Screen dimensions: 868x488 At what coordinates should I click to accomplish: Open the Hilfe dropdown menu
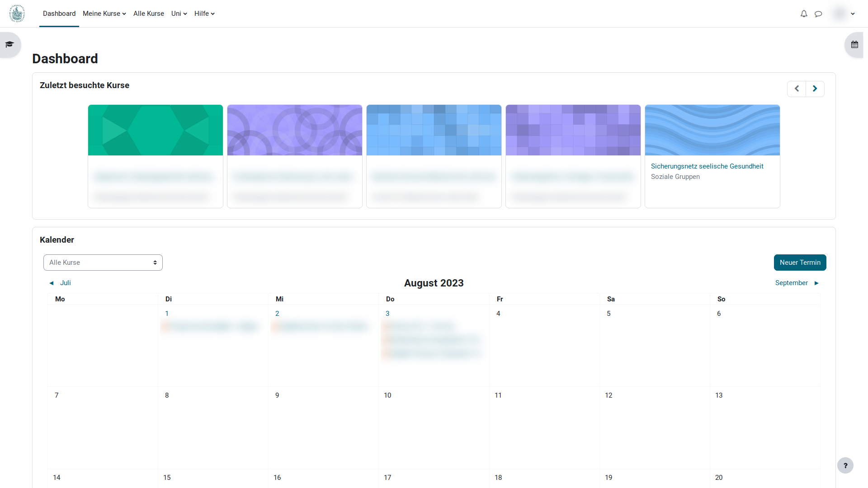[204, 14]
